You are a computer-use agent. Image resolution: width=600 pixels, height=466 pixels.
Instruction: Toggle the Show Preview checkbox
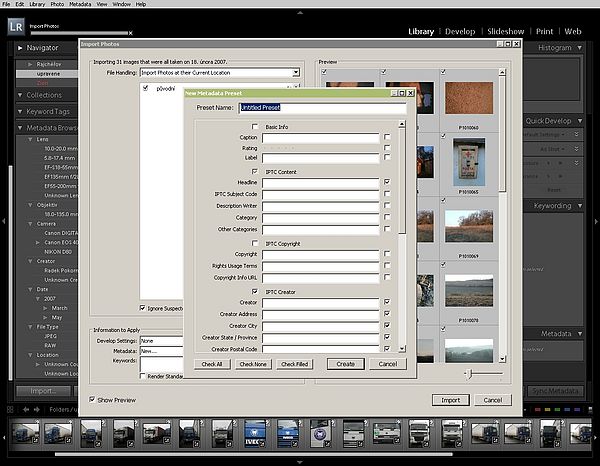point(94,399)
